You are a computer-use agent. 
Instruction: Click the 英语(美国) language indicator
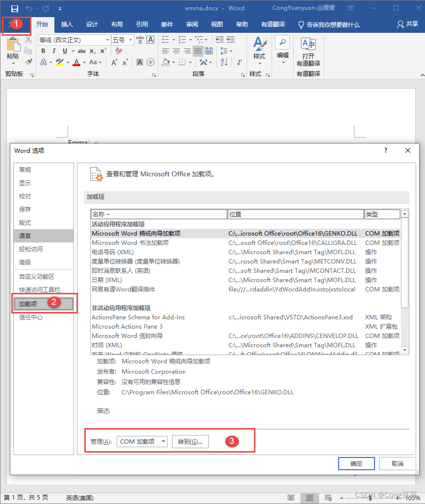[80, 498]
